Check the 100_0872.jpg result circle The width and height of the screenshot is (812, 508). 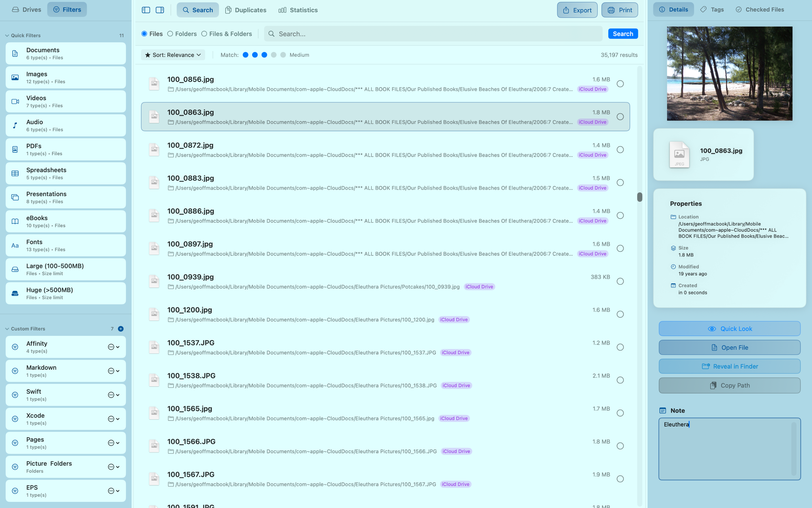tap(620, 150)
